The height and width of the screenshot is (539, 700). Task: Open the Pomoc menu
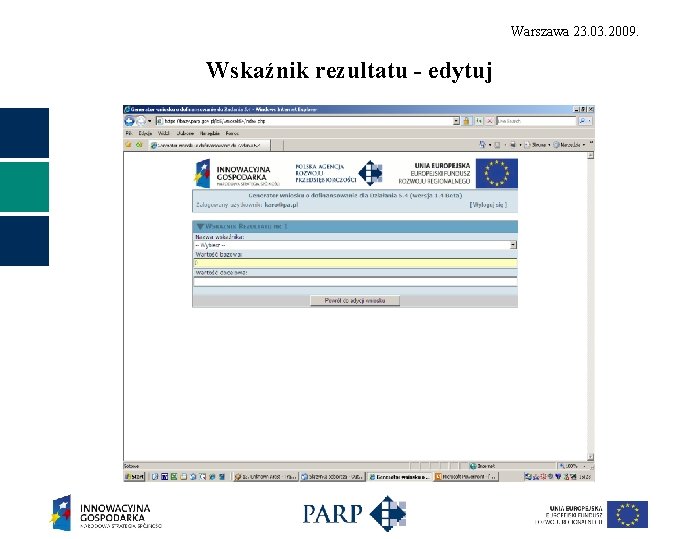232,133
